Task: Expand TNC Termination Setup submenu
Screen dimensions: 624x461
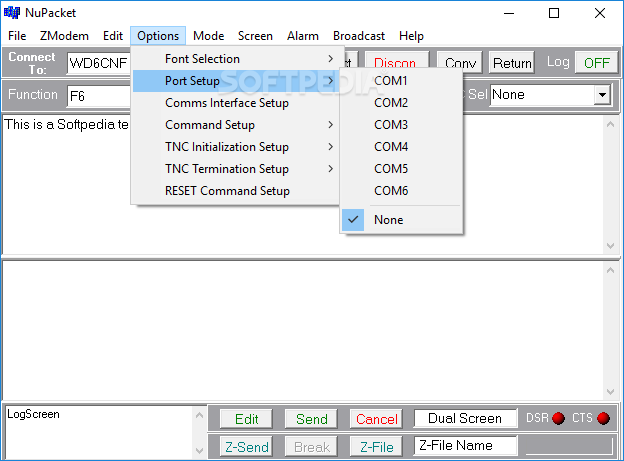Action: [237, 168]
